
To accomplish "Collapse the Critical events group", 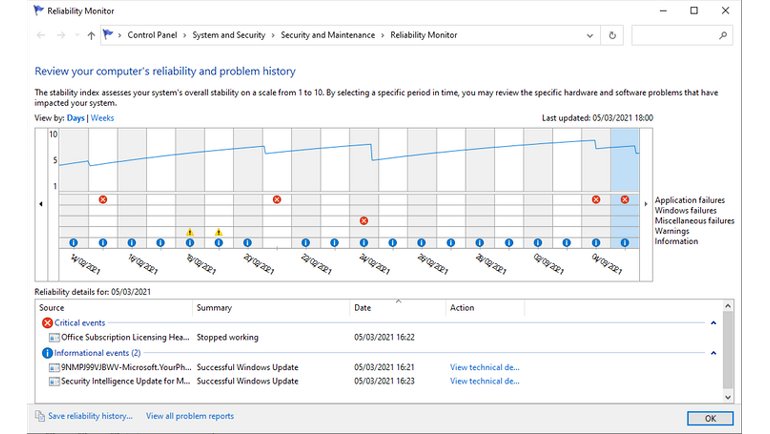I will click(714, 323).
